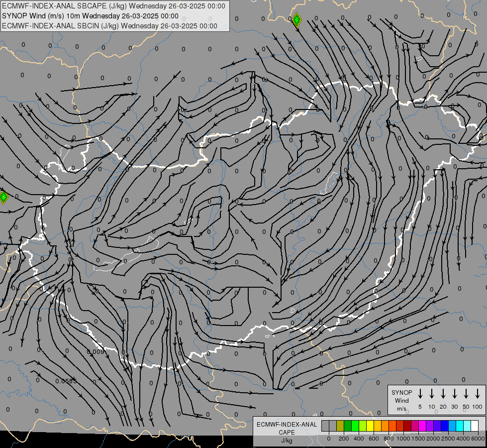
Task: Click the '0.0585' value on map
Action: click(66, 381)
